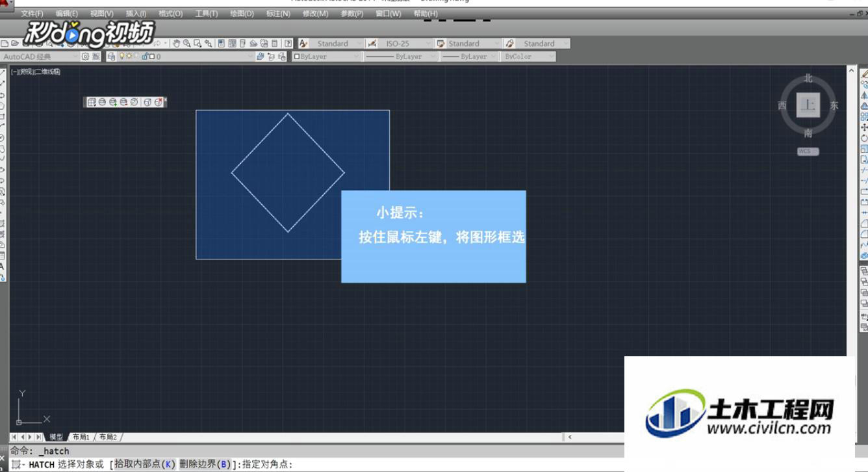Select the Table tool in Draw toolbar
This screenshot has height=472, width=868.
click(x=3, y=256)
